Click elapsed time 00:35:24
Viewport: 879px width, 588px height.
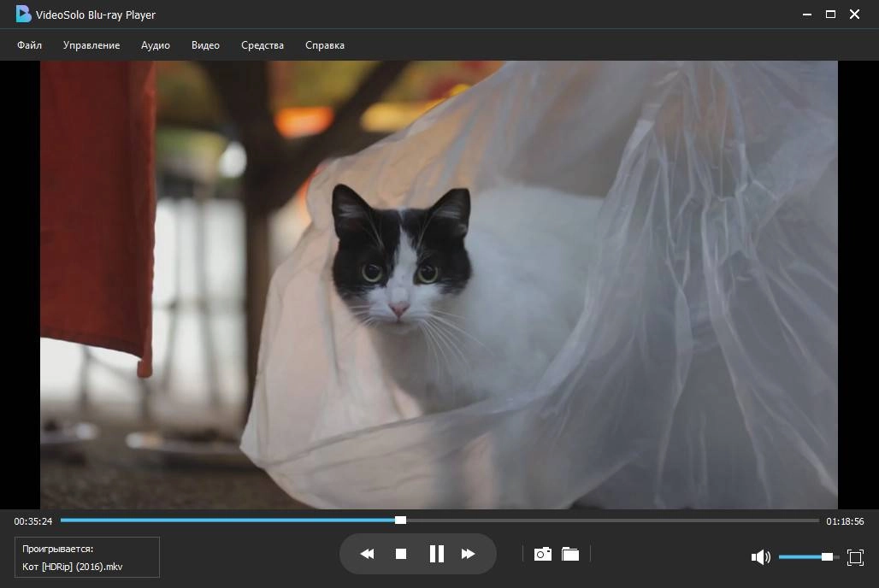(33, 521)
